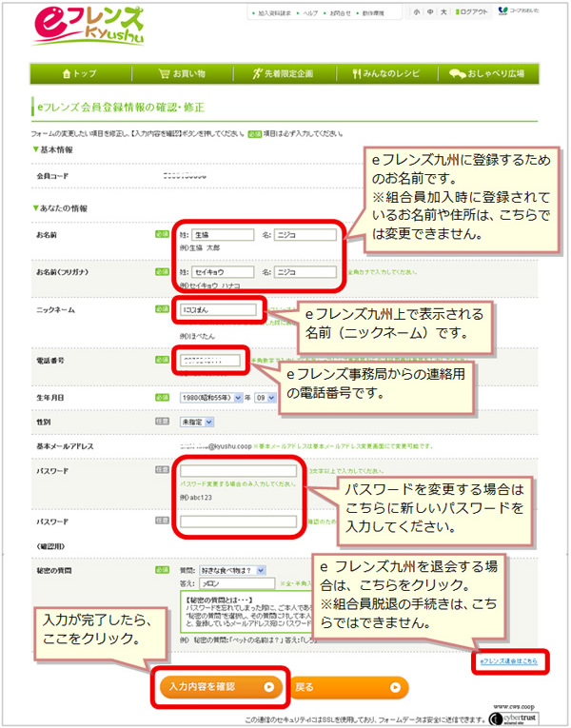This screenshot has width=571, height=728.
Task: Open the ヘルプ link
Action: [310, 13]
